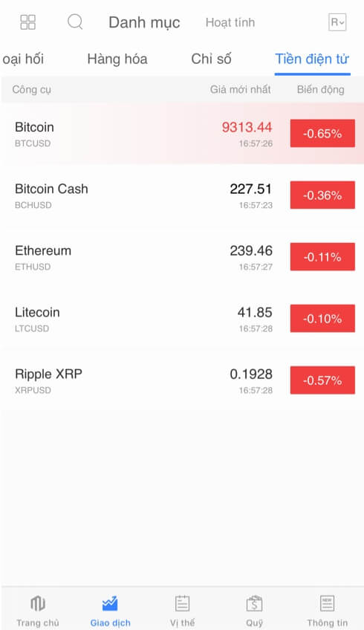This screenshot has width=364, height=630.
Task: Go to Trang chủ home icon
Action: pos(38,603)
